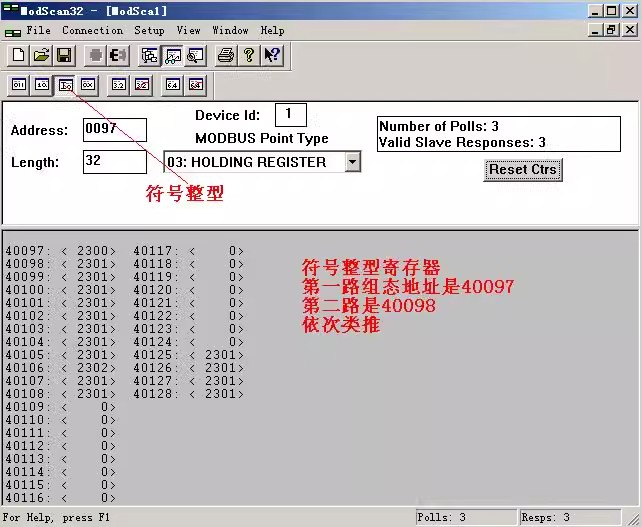
Task: Select swapped 64-bit double format icon
Action: 195,85
